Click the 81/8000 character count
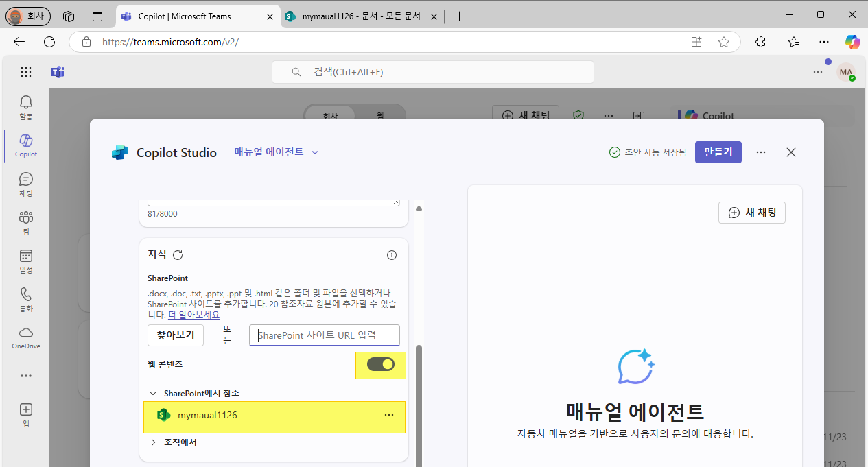Image resolution: width=868 pixels, height=467 pixels. point(162,214)
